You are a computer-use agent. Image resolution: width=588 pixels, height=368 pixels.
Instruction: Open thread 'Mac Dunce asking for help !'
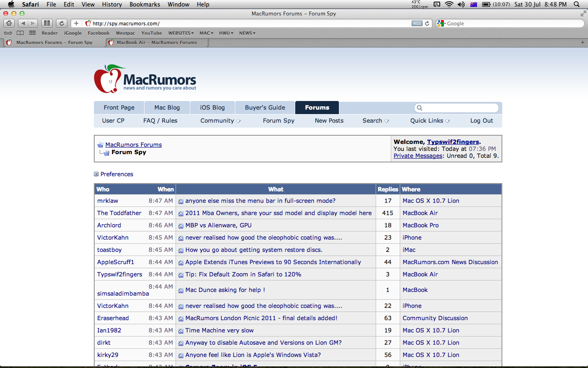pyautogui.click(x=225, y=290)
